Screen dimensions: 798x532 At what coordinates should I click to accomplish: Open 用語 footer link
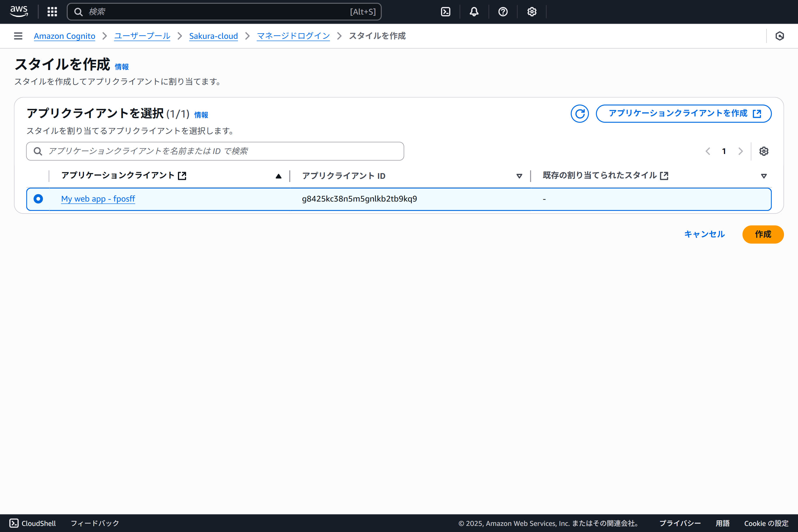(x=722, y=523)
